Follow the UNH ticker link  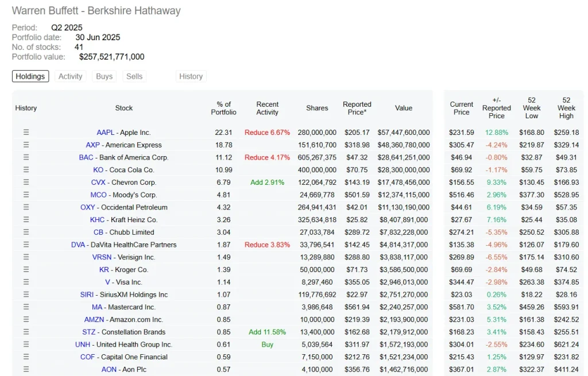pos(83,344)
